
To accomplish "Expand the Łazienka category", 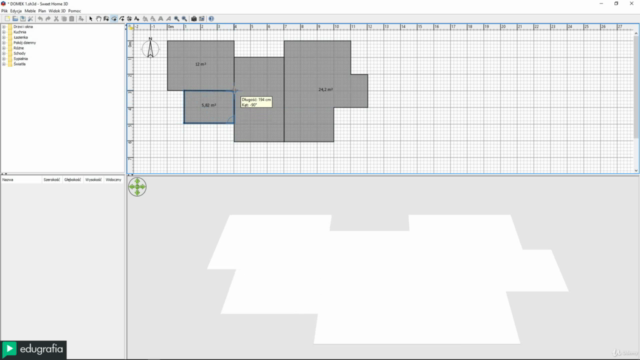I will [x=4, y=38].
